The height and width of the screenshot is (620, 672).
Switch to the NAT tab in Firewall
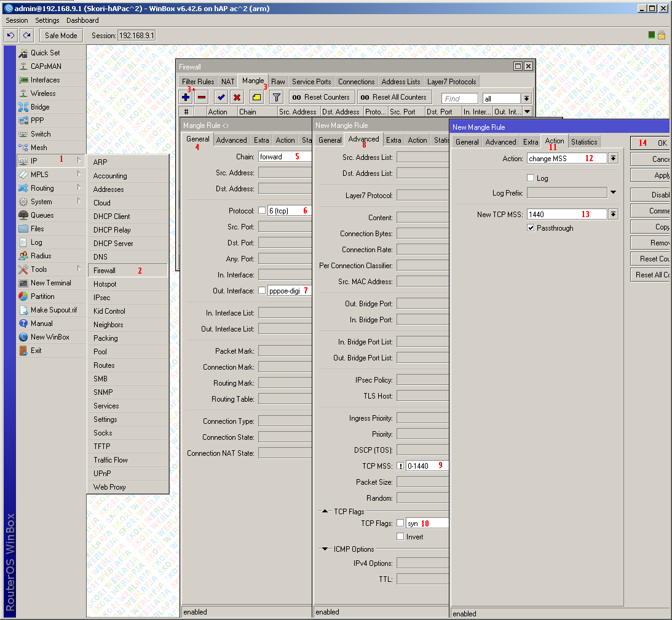(x=227, y=82)
